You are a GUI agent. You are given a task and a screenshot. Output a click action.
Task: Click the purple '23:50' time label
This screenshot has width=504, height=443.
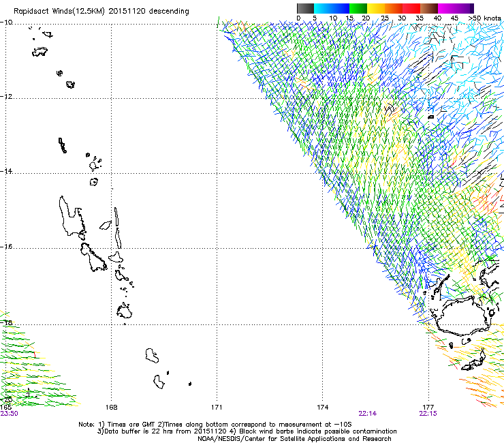click(10, 414)
